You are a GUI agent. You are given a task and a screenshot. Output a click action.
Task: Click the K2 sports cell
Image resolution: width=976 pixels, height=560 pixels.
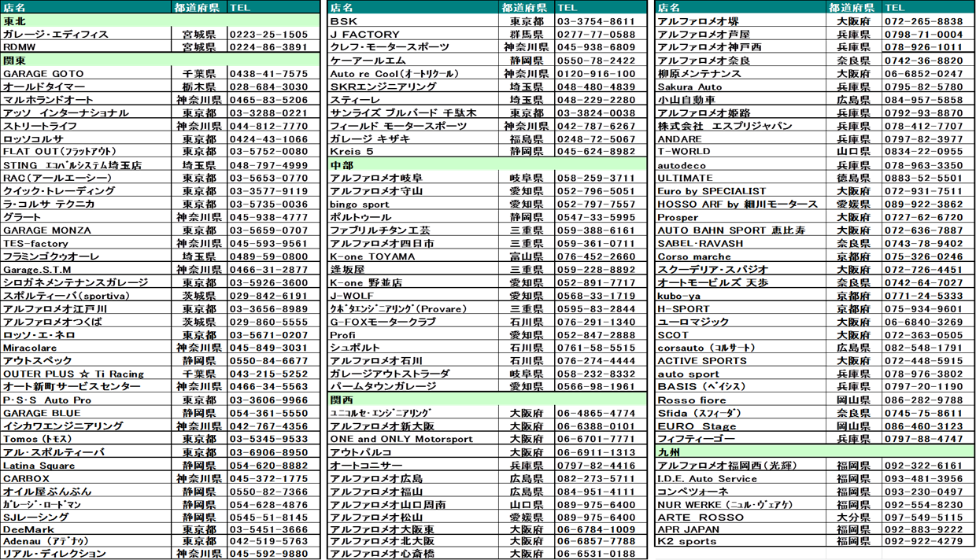741,542
